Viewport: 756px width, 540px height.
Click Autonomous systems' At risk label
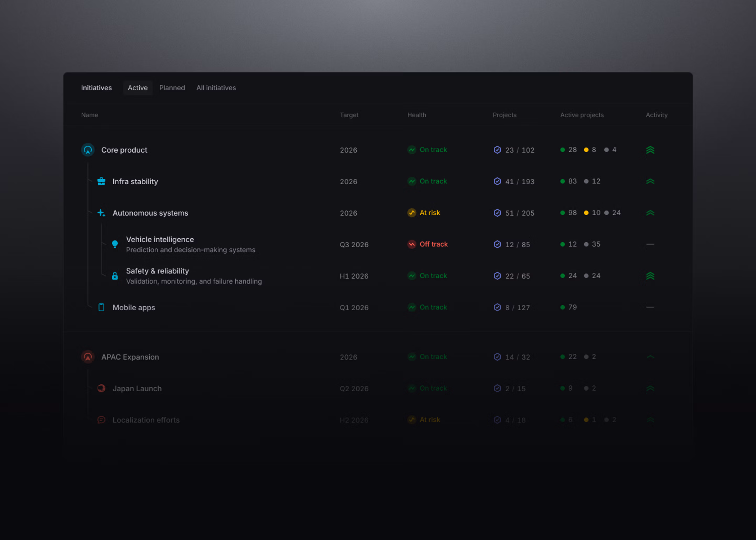(430, 213)
